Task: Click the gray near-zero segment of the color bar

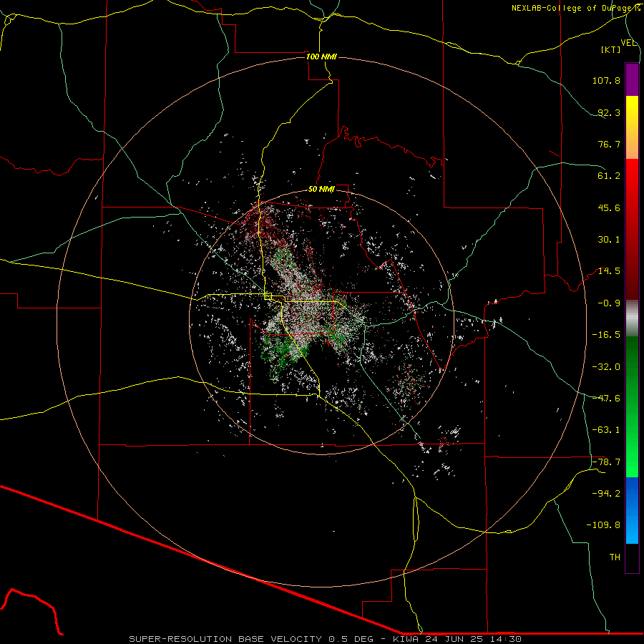Action: [x=632, y=318]
